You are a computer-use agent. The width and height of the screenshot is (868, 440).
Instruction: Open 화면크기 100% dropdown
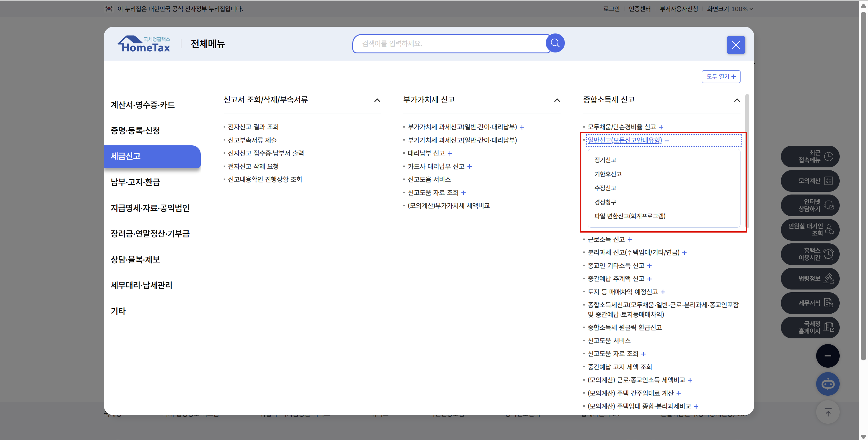tap(729, 9)
